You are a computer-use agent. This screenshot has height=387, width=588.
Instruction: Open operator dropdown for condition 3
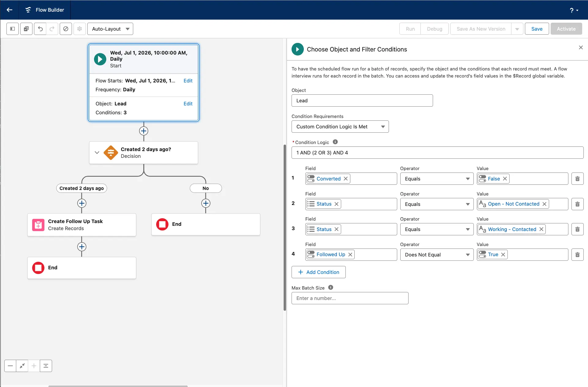(437, 229)
